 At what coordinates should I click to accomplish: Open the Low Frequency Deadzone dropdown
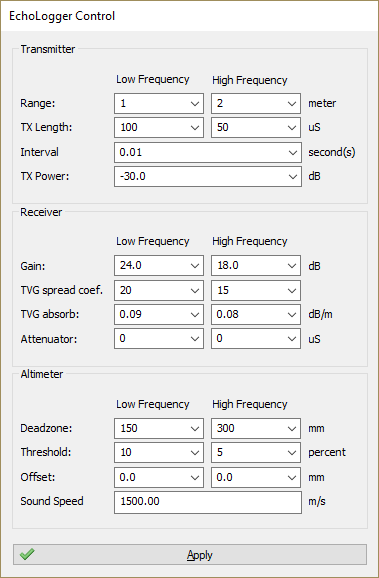159,428
